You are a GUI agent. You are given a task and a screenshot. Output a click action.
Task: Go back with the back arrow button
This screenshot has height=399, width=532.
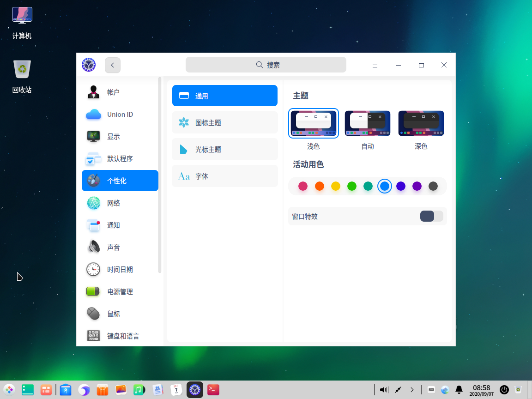[x=113, y=65]
